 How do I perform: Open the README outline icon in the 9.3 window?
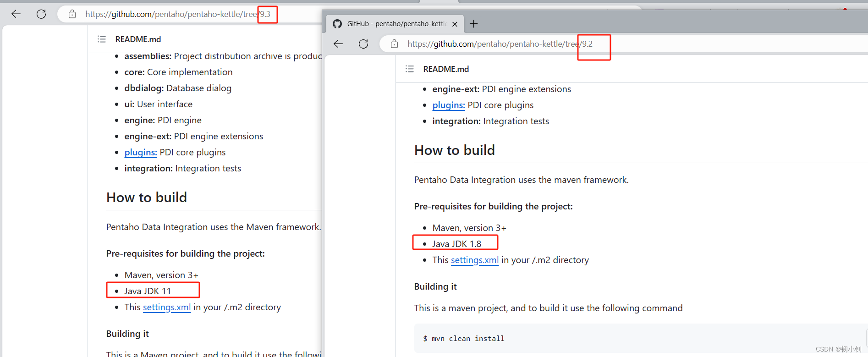[102, 39]
